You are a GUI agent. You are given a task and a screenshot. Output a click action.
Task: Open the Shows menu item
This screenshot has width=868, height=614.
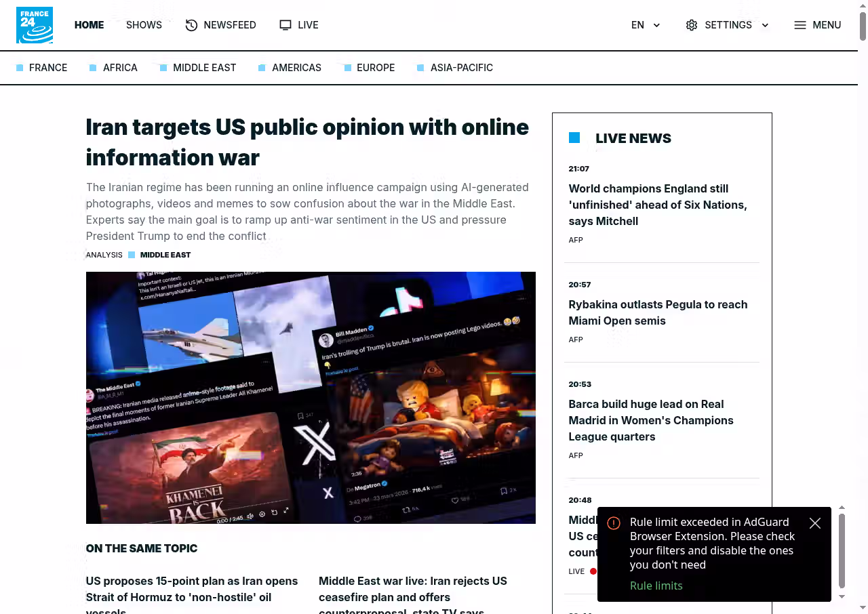pyautogui.click(x=144, y=25)
